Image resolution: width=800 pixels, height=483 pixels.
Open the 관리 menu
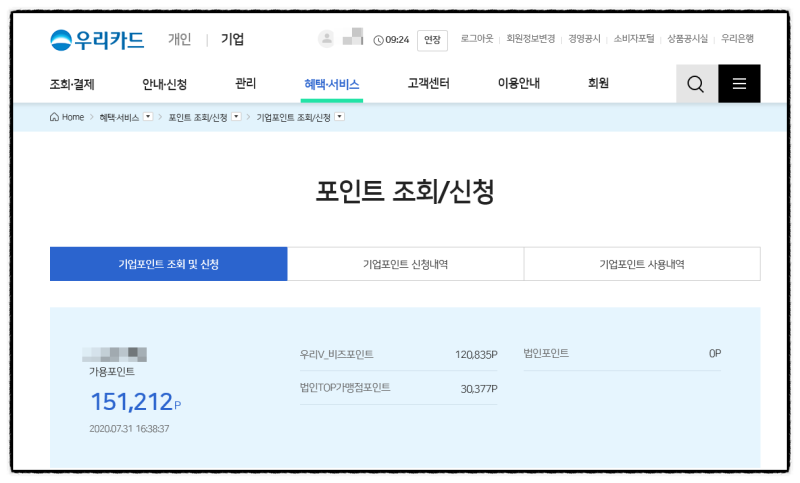pos(245,83)
